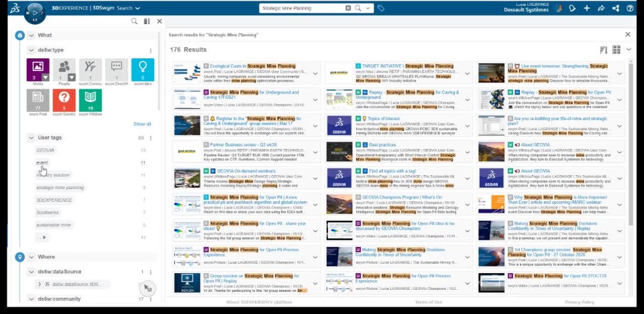Close the search results panel

(x=628, y=34)
